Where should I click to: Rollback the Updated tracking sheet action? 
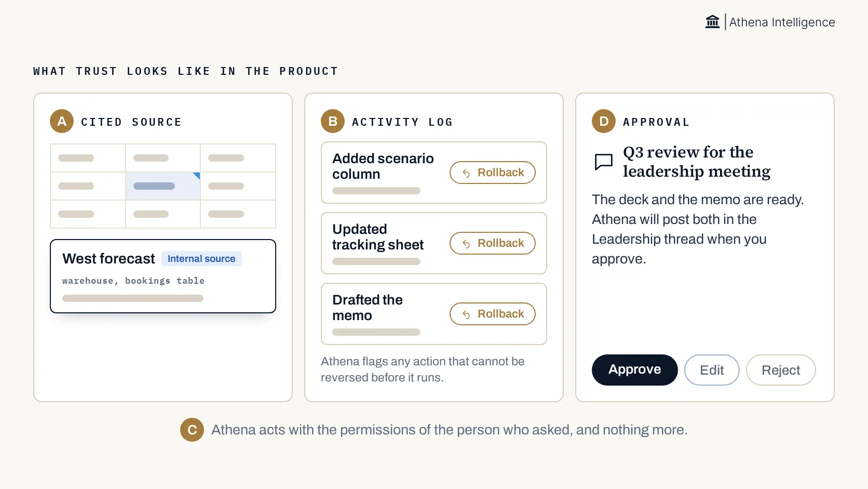[x=492, y=243]
